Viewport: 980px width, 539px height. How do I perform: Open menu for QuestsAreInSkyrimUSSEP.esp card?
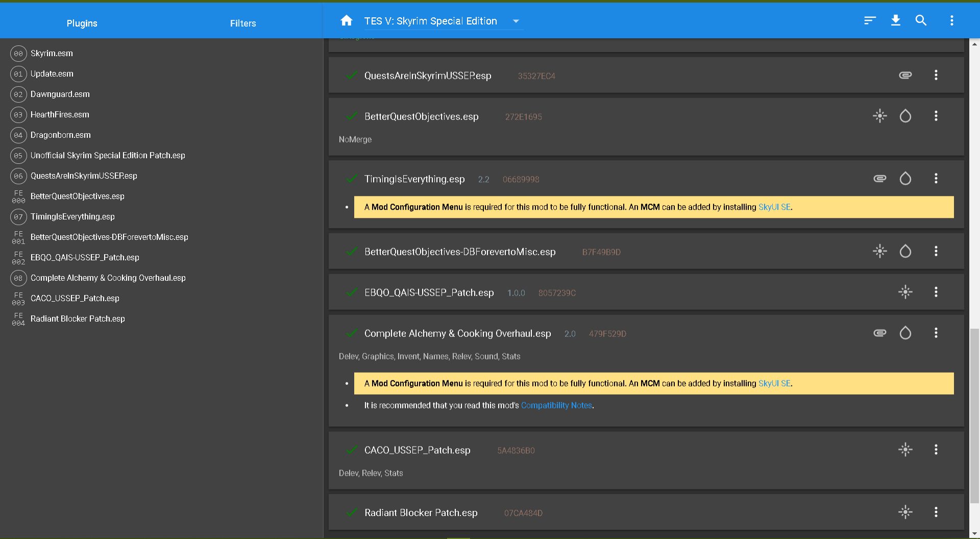pos(936,75)
